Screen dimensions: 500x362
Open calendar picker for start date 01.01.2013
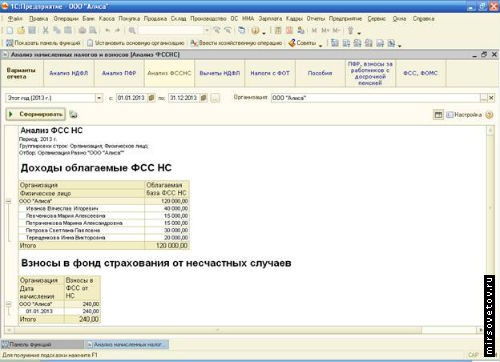[151, 98]
